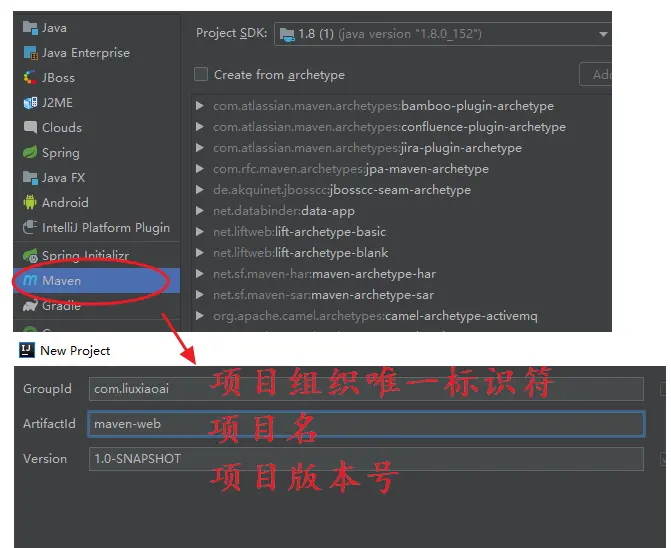Click the Java Enterprise icon

(30, 53)
